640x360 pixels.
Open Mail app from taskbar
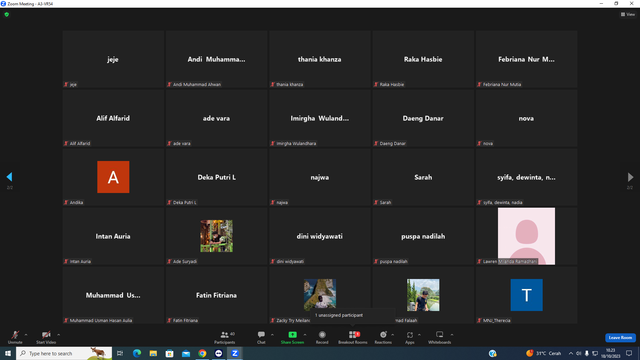[186, 353]
